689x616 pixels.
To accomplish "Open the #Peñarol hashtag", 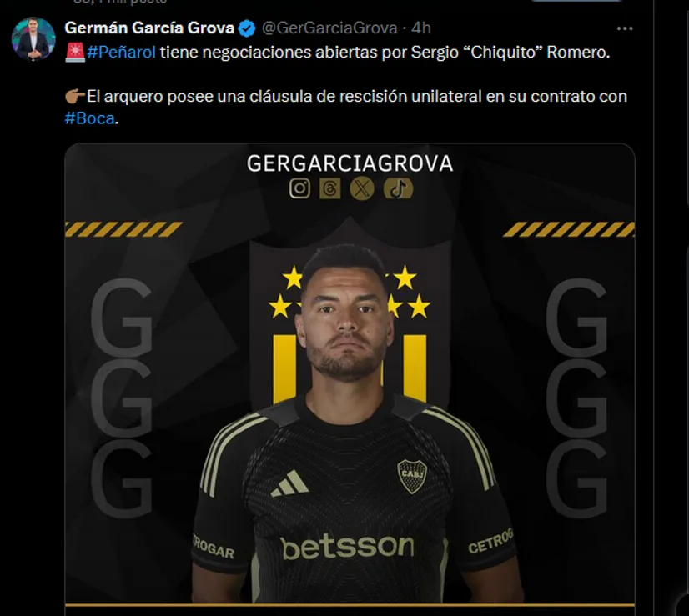I will [121, 53].
